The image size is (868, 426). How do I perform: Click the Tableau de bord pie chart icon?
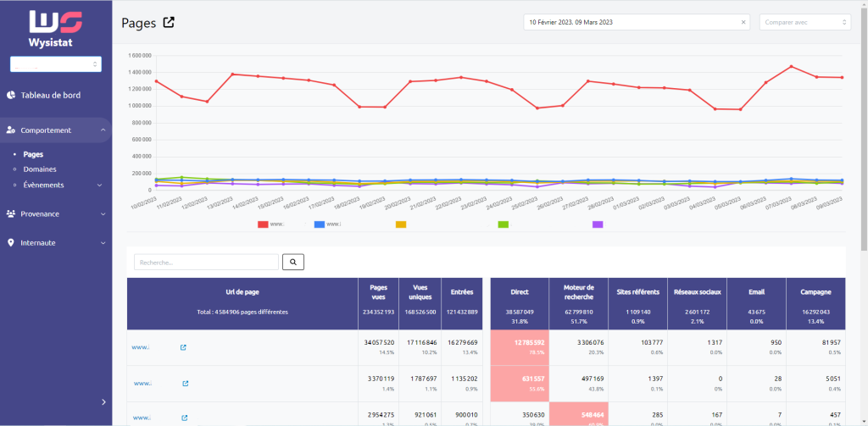pos(12,95)
